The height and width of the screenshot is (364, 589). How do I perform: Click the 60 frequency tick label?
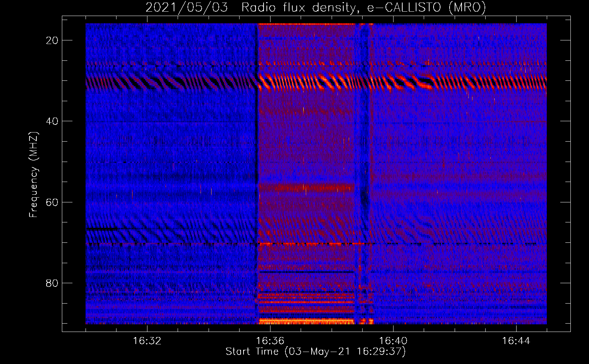point(52,202)
